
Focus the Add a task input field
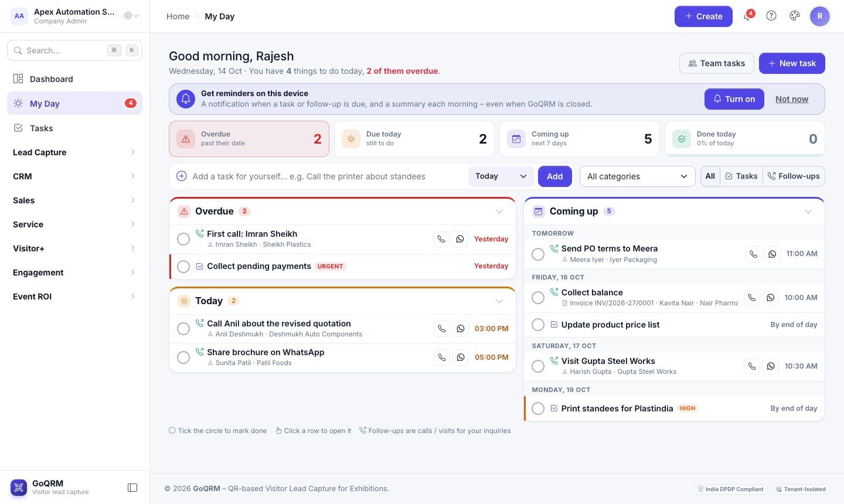coord(327,176)
